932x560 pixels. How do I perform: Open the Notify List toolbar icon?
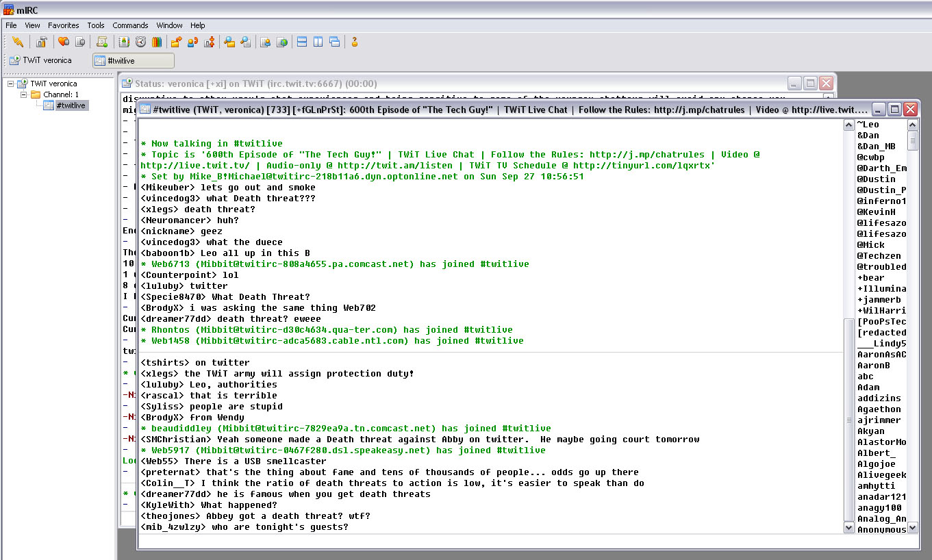(x=266, y=42)
